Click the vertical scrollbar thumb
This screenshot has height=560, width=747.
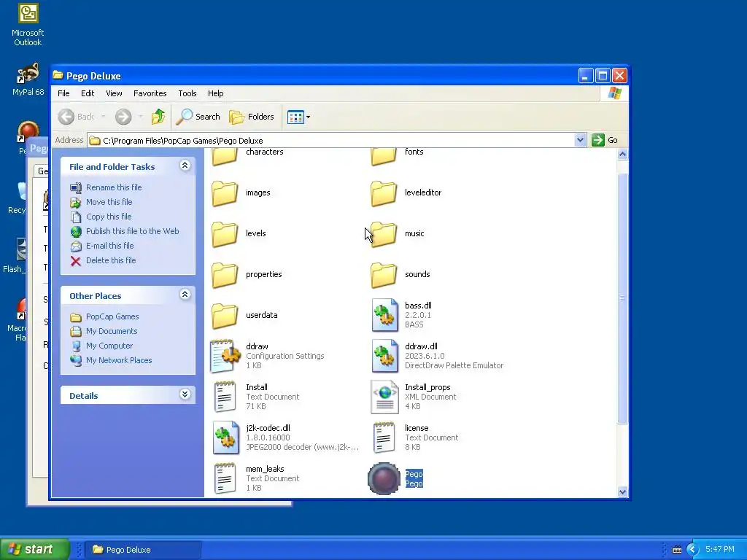tap(622, 298)
